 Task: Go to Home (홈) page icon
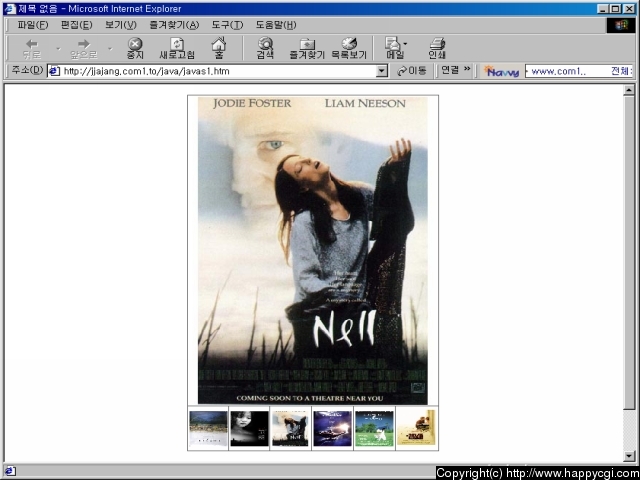coord(219,49)
